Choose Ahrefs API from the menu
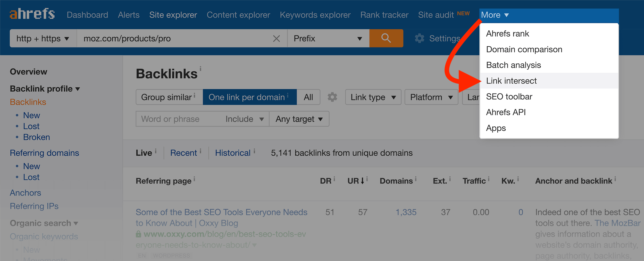This screenshot has width=644, height=261. 549,112
